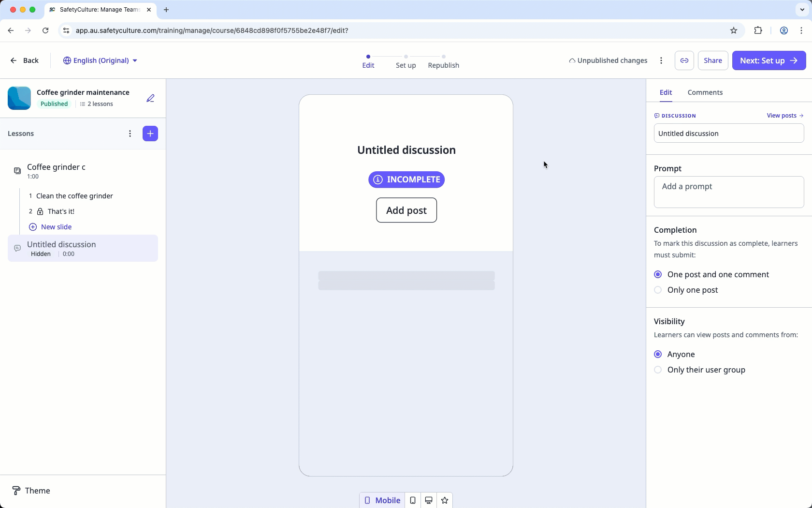Select the Untitled discussion lesson in sidebar
The image size is (812, 508).
pyautogui.click(x=83, y=248)
